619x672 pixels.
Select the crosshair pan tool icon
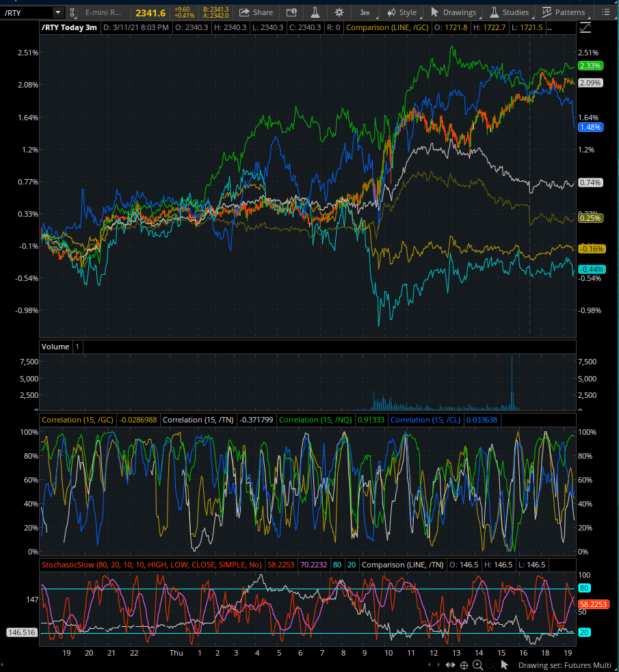point(464,665)
